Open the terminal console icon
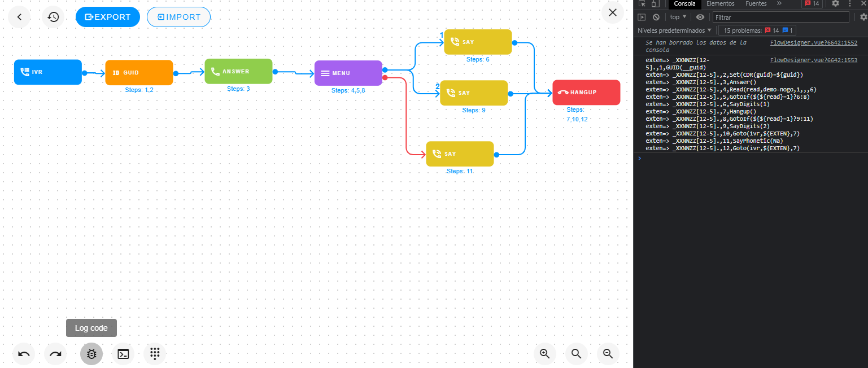 (123, 354)
